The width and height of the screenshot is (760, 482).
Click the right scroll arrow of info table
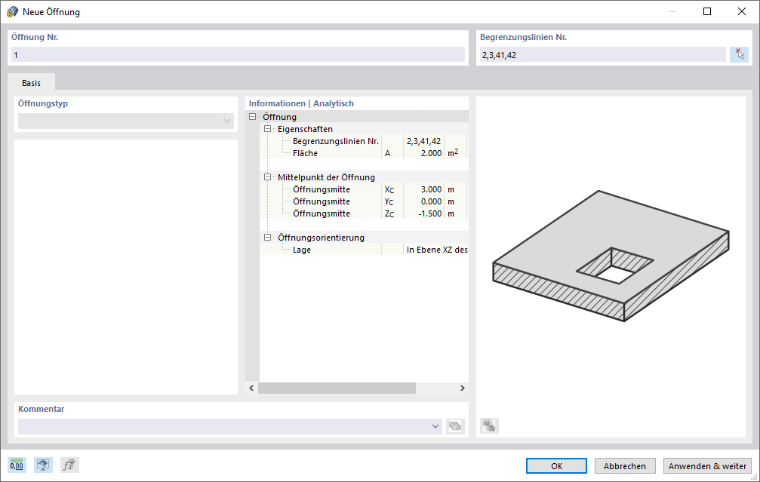coord(462,388)
